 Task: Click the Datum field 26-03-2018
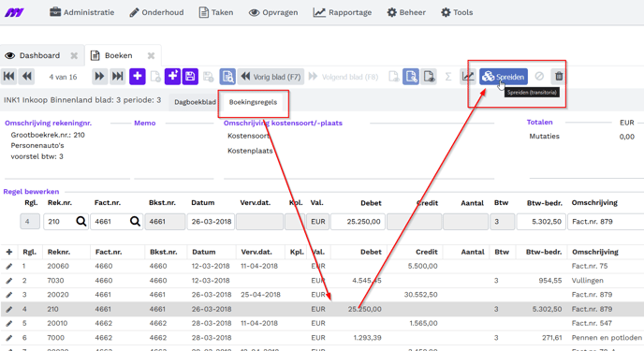[212, 221]
